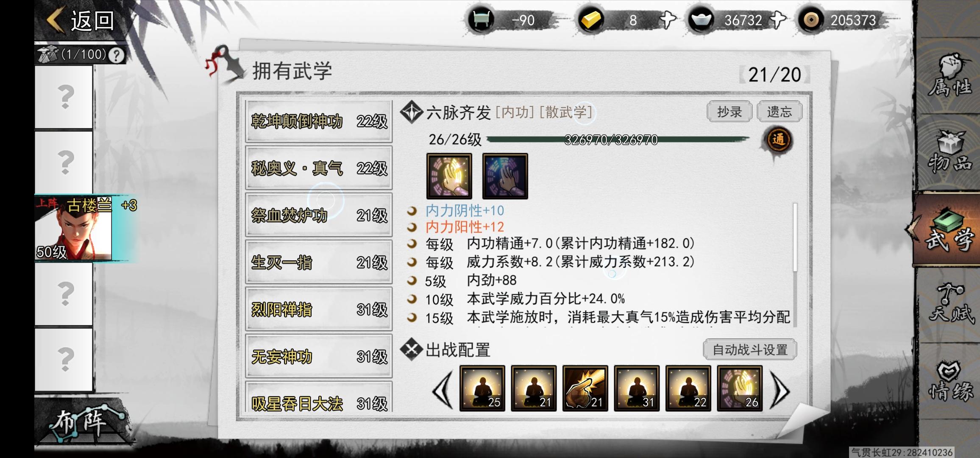Select the glowing yellow palm skill icon
The height and width of the screenshot is (458, 980).
(449, 176)
